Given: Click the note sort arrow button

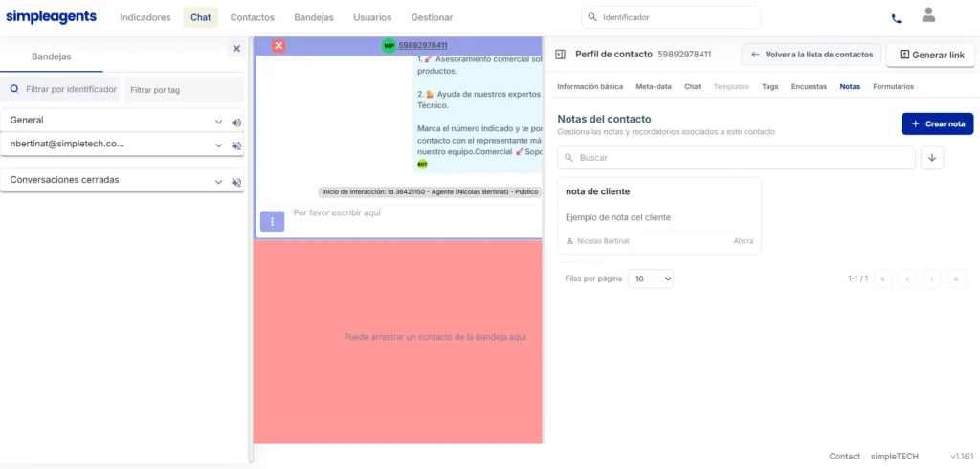Looking at the screenshot, I should pos(932,158).
